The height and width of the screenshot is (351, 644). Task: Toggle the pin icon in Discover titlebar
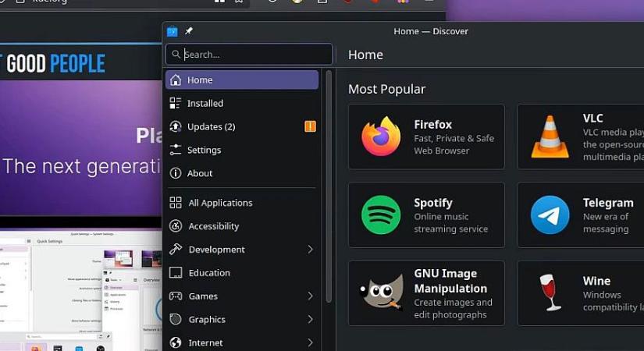click(189, 30)
